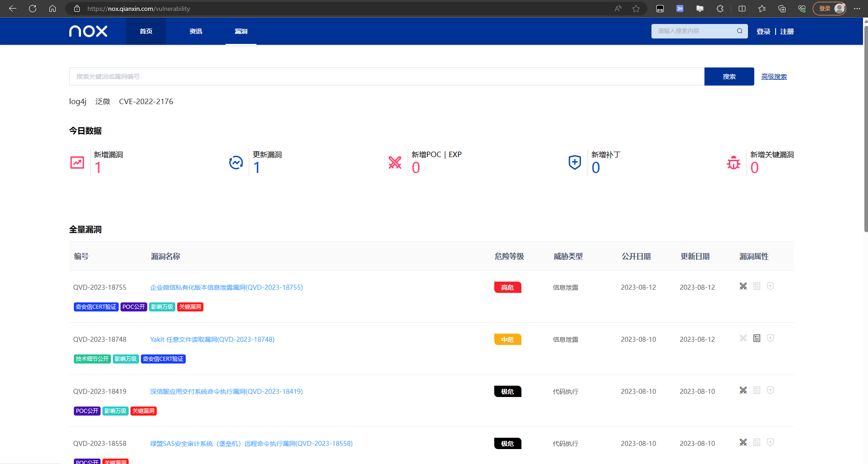The width and height of the screenshot is (868, 464).
Task: Focus the vulnerability keyword search box
Action: click(x=386, y=77)
